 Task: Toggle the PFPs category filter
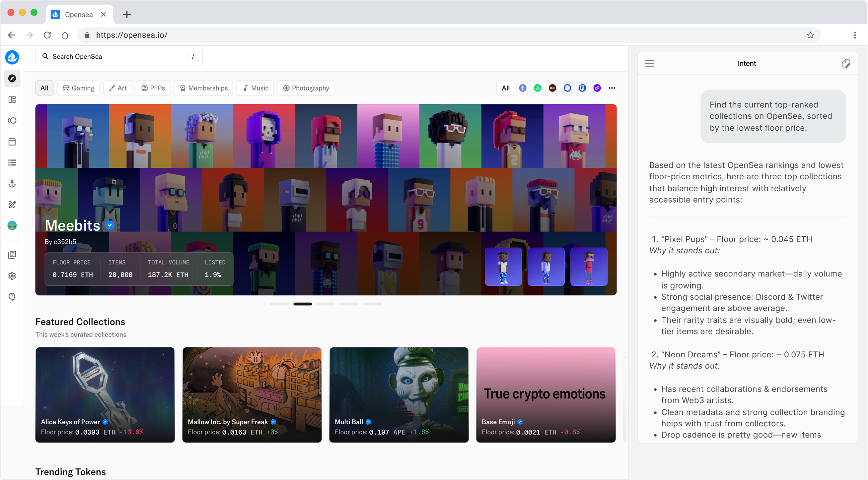[x=153, y=88]
